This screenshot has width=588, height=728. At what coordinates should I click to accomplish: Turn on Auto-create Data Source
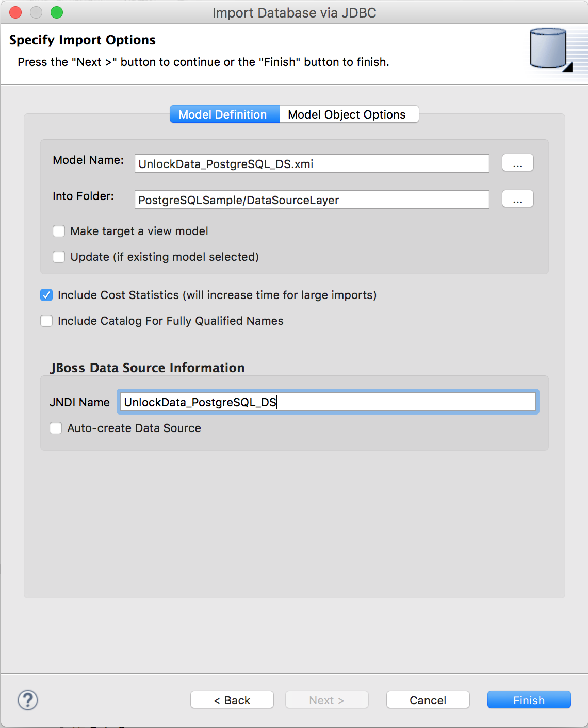tap(56, 428)
